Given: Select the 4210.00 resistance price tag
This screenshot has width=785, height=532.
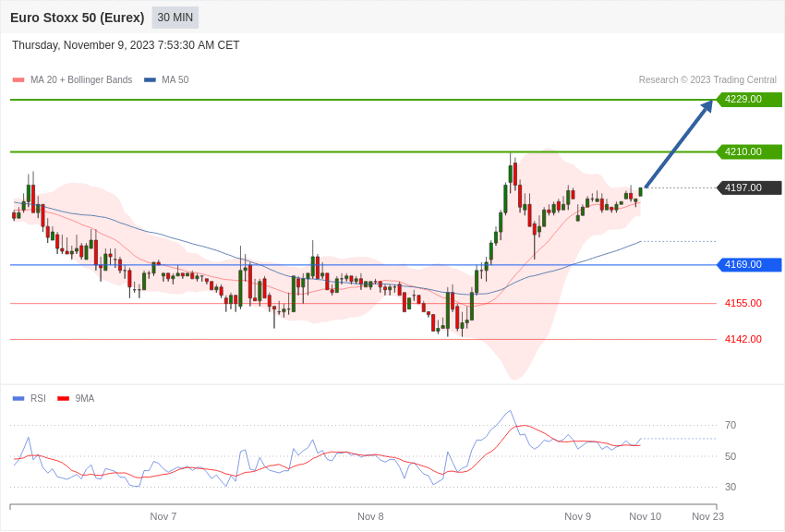Looking at the screenshot, I should click(750, 151).
